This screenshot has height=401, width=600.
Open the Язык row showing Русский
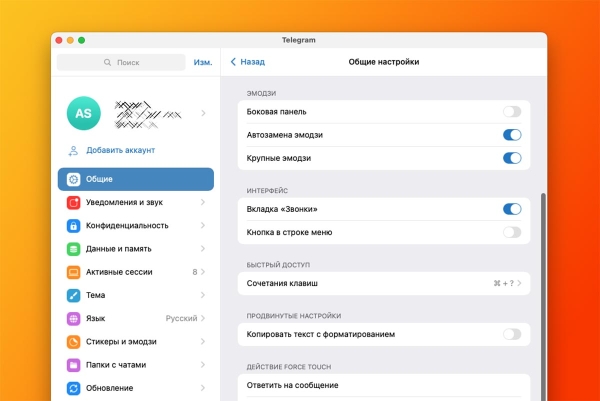tap(135, 319)
